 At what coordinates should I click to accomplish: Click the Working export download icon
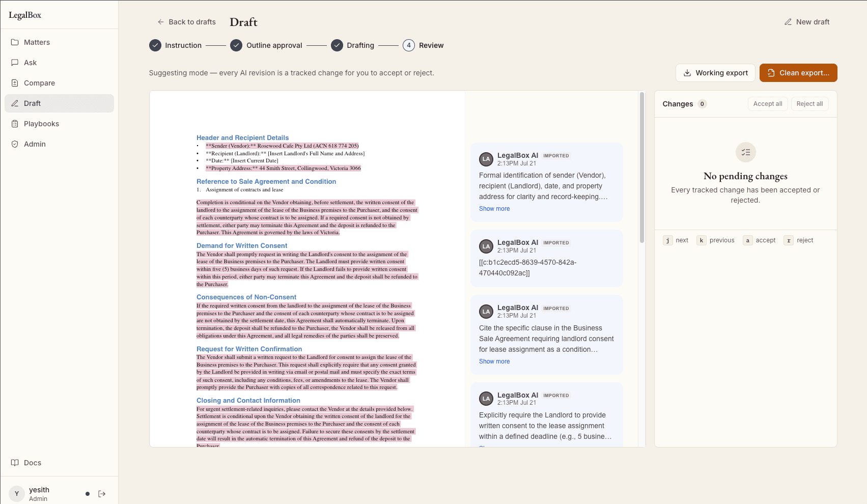687,73
